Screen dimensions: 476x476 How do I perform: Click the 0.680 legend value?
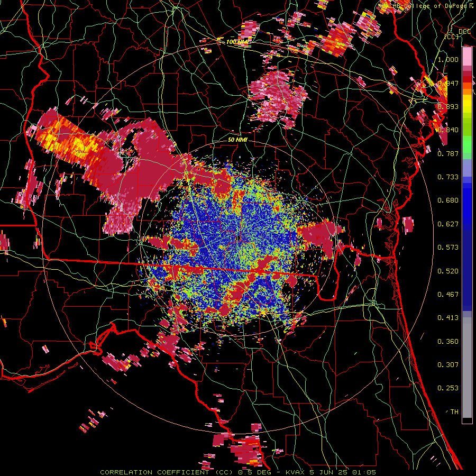click(448, 200)
